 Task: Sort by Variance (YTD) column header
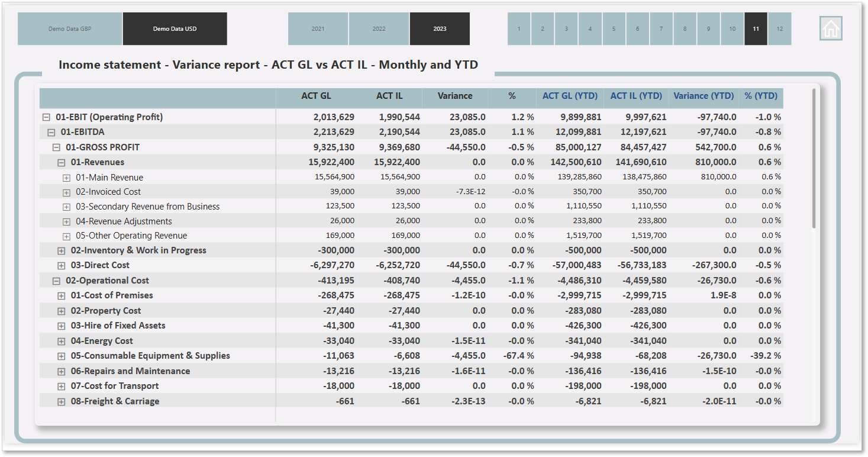(x=704, y=96)
